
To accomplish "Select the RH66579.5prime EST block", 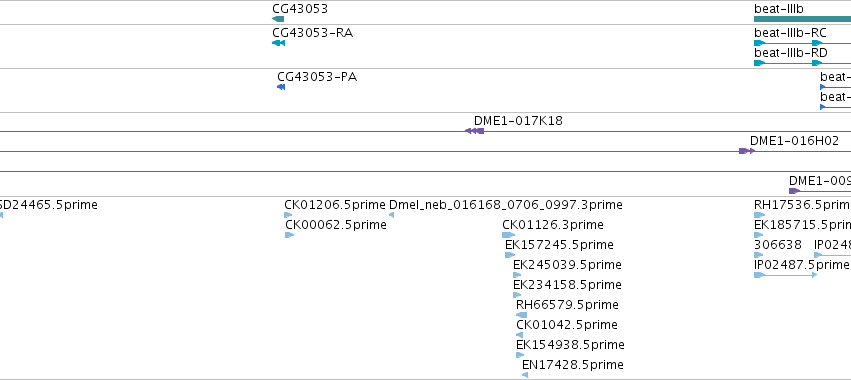I will tap(522, 315).
